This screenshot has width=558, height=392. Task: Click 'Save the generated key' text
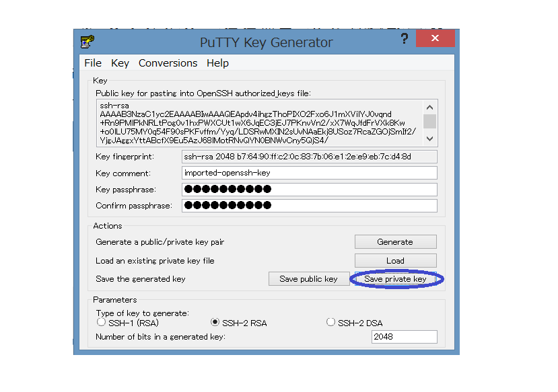coord(141,279)
